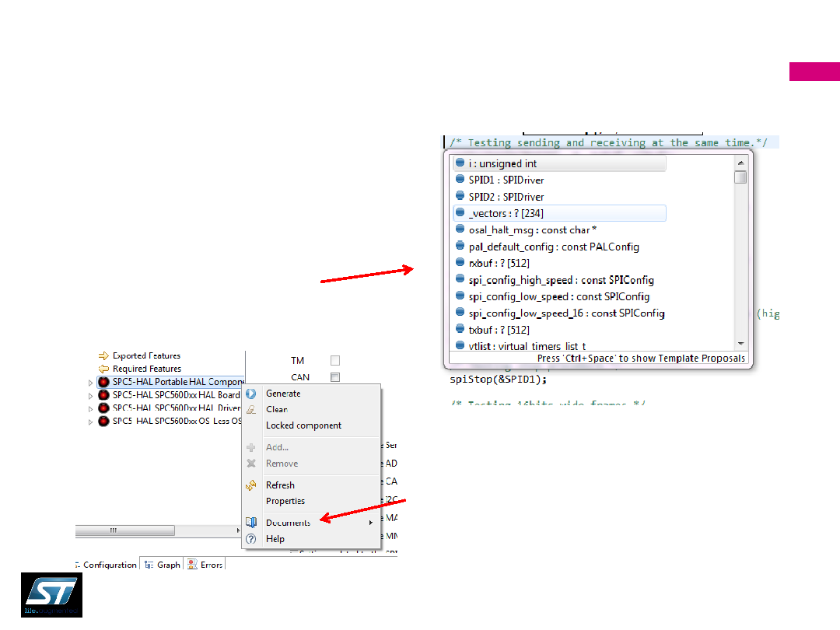Click the proposals list scroll up arrow
The height and width of the screenshot is (630, 840).
point(741,163)
